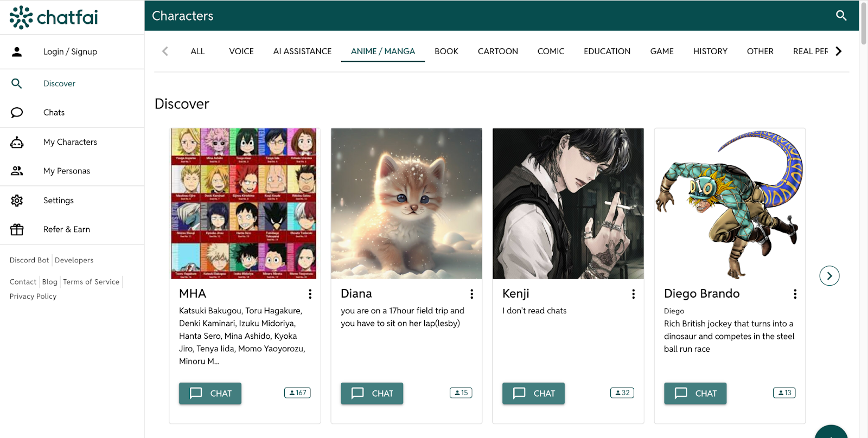Image resolution: width=868 pixels, height=438 pixels.
Task: Start a chat with Diana
Action: (372, 394)
